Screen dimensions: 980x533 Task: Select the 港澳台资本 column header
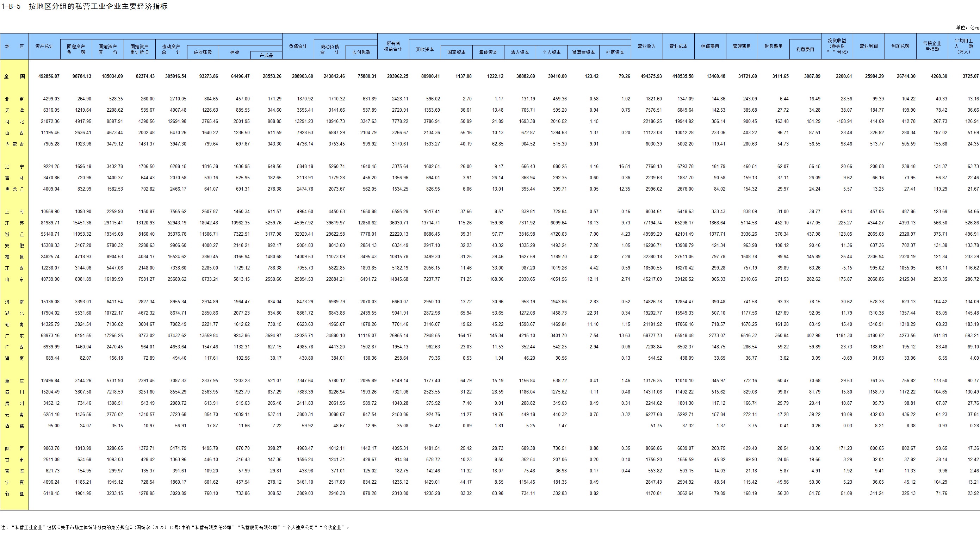click(x=583, y=52)
